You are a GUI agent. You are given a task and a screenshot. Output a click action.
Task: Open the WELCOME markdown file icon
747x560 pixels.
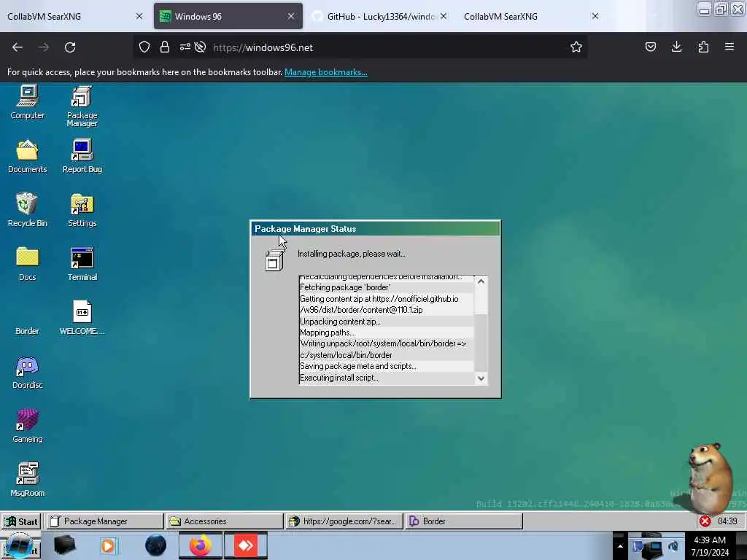[82, 318]
